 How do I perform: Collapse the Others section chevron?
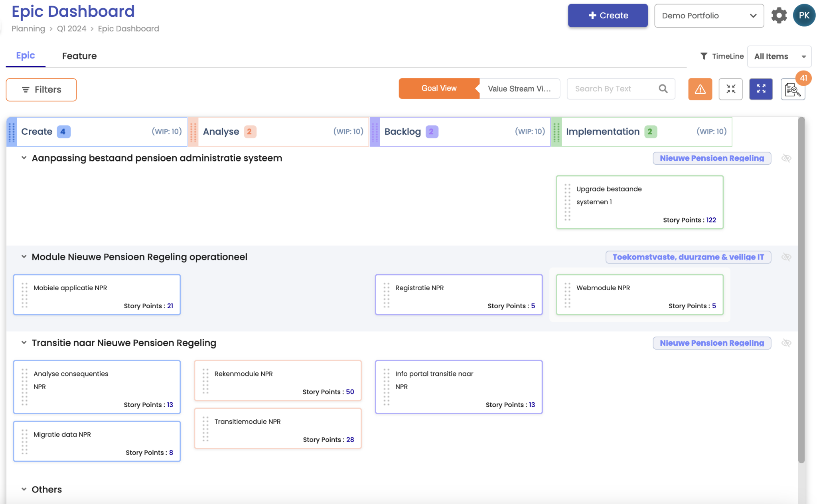click(24, 489)
